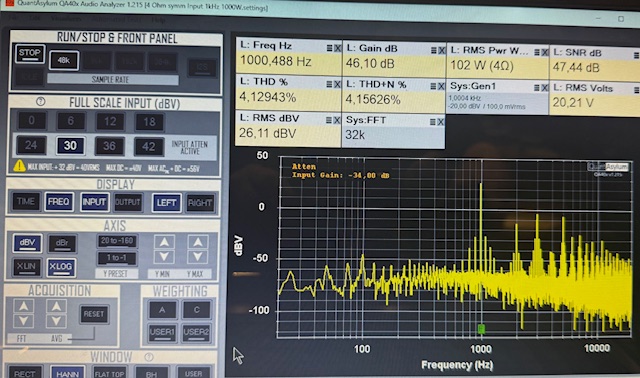
Task: Stop the acquisition with STOP button
Action: (30, 53)
